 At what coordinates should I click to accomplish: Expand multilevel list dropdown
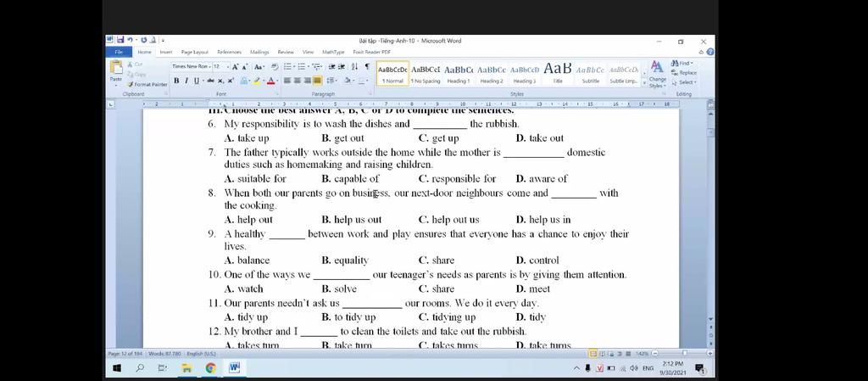321,67
